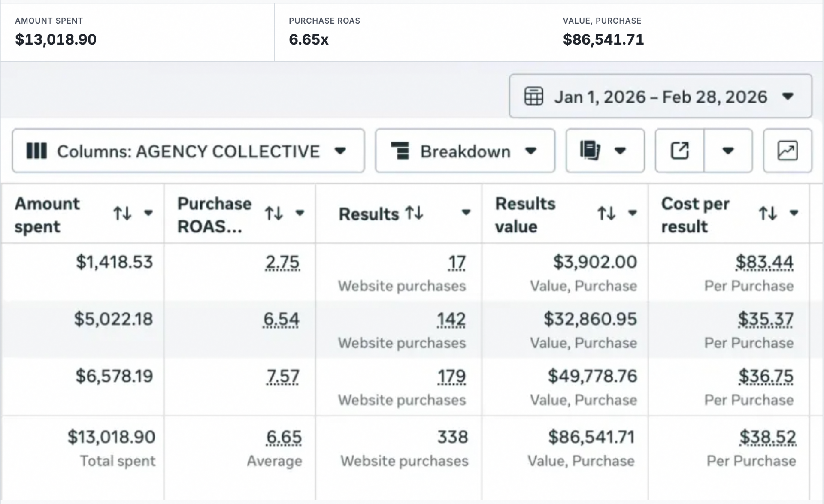Sort by Results column arrows
This screenshot has height=504, width=824.
[415, 213]
